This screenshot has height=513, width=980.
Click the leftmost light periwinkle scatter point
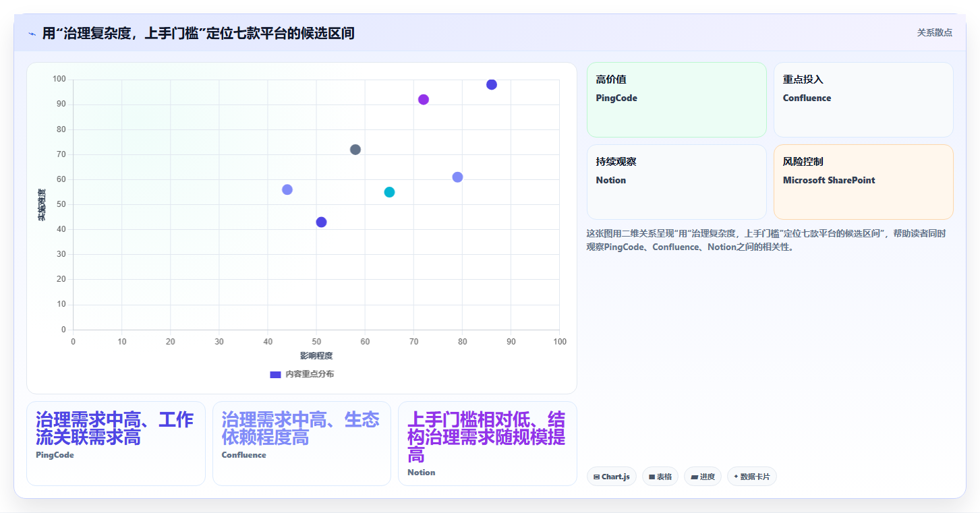287,189
